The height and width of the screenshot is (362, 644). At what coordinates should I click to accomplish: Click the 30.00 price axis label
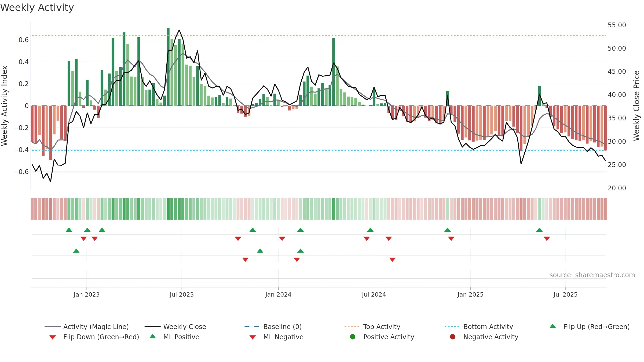click(x=617, y=142)
